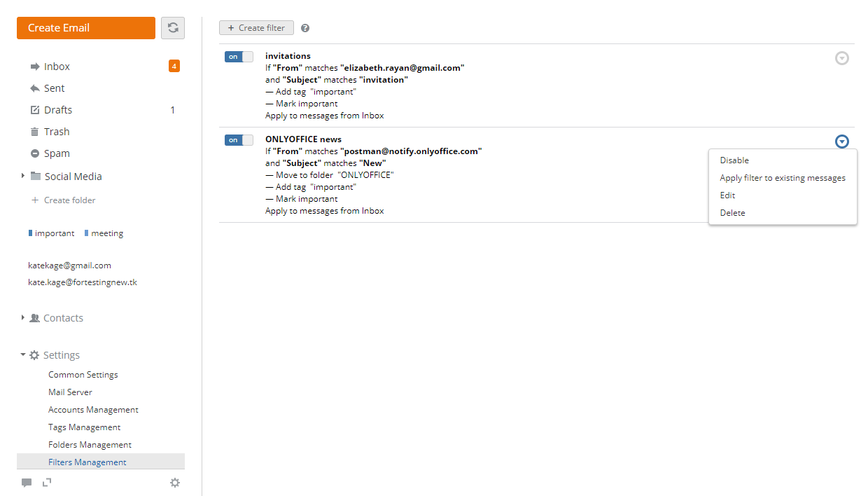Image resolution: width=868 pixels, height=496 pixels.
Task: Select Edit from the filter actions menu
Action: (x=727, y=195)
